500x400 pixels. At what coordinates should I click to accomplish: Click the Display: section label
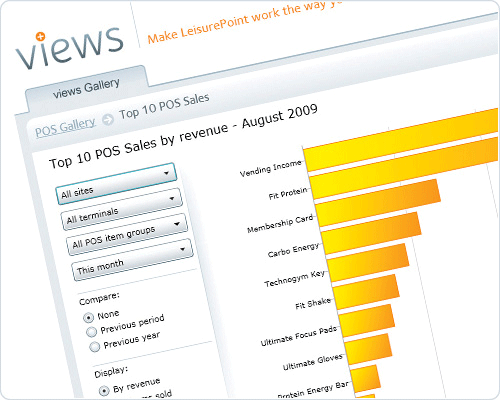(111, 372)
